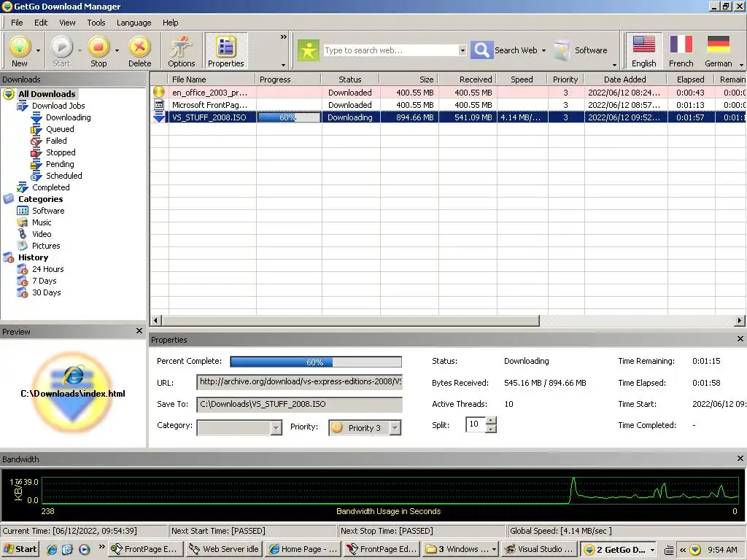Open 24 Hours history
The image size is (747, 560).
point(47,269)
